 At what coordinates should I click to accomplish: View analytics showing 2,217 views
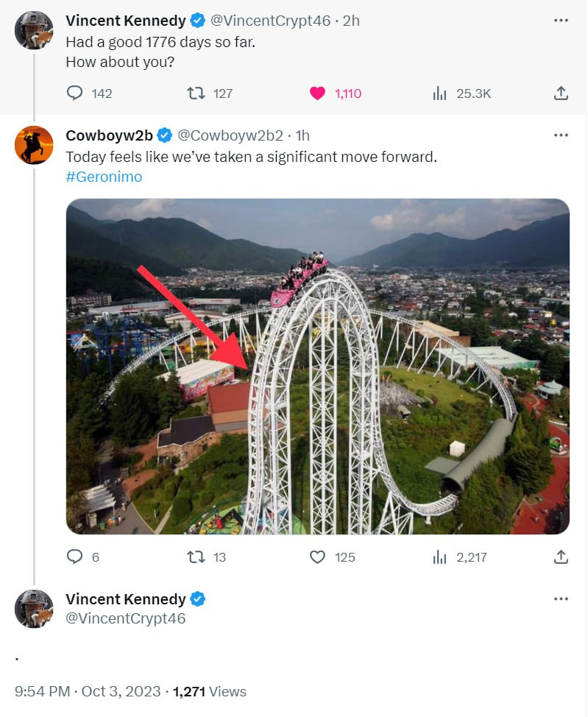[x=440, y=557]
